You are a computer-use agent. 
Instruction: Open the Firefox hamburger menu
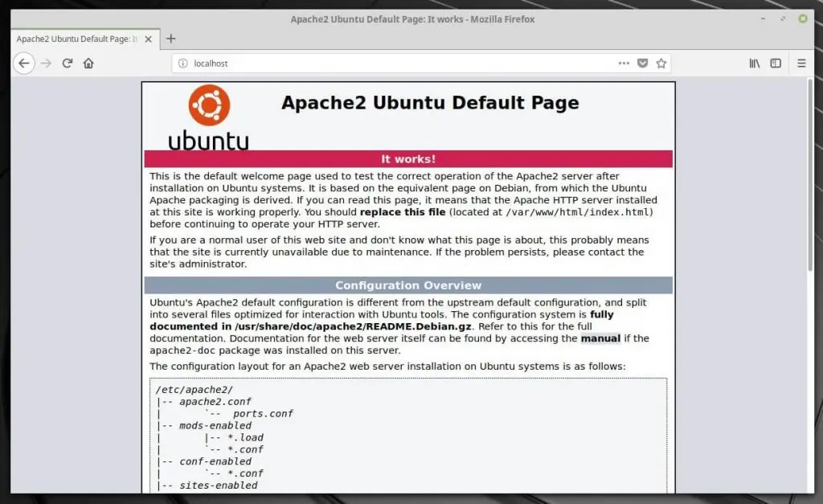click(801, 63)
